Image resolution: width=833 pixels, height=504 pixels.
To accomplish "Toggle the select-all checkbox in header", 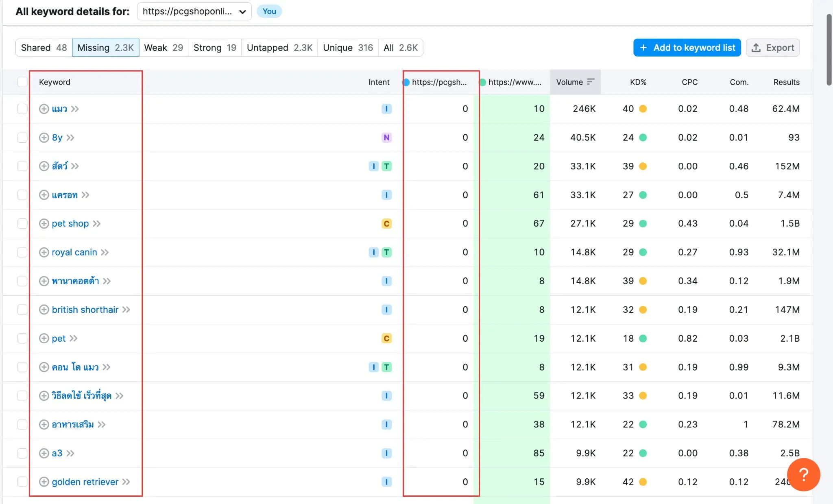I will (x=22, y=82).
